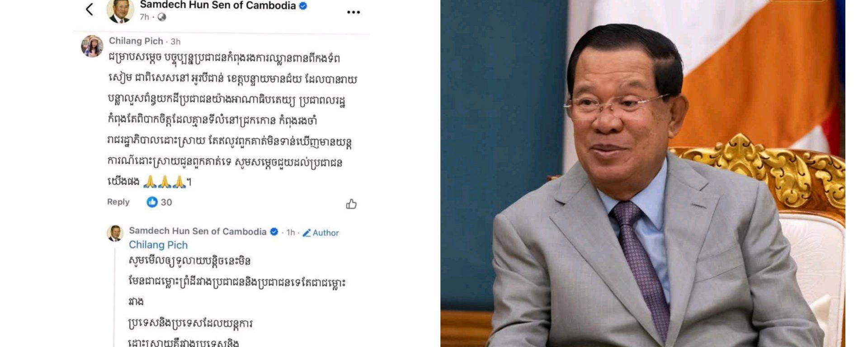Click the pencil Author badge icon
868x347 pixels.
307,233
